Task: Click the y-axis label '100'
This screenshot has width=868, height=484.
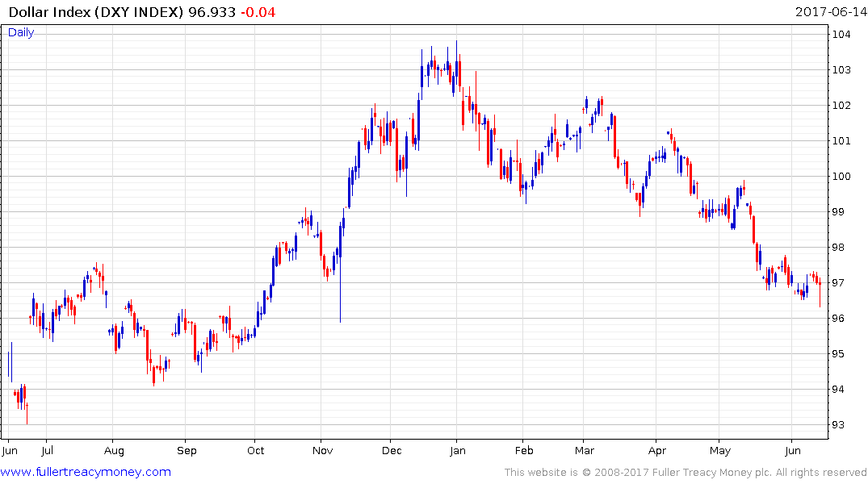Action: 841,177
